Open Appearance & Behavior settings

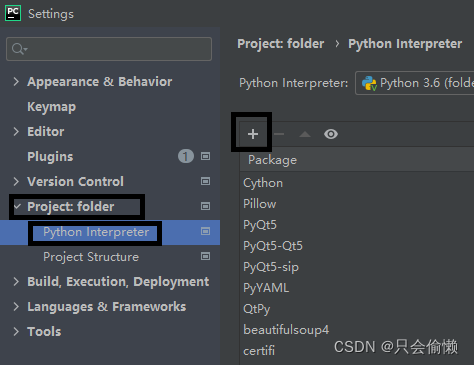(x=100, y=82)
